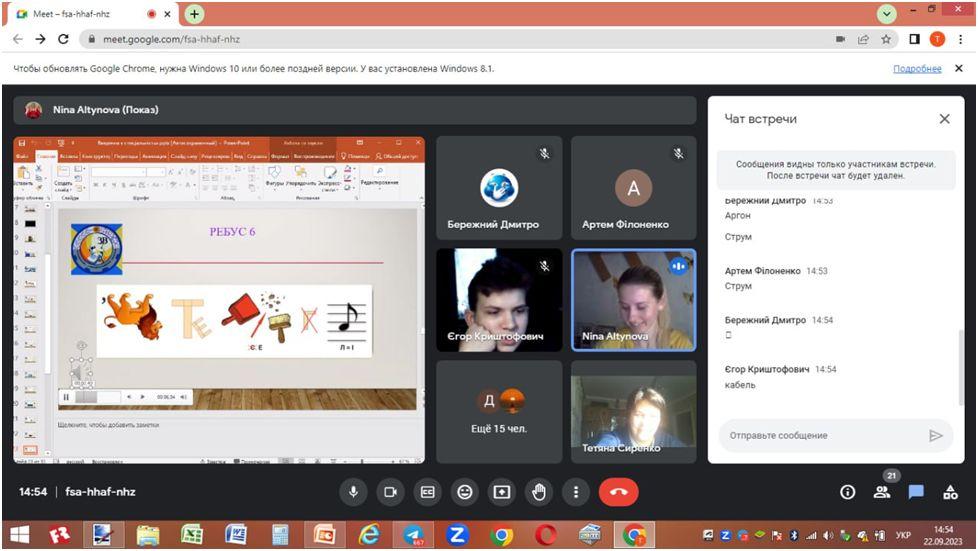
Task: Click the message input field
Action: pyautogui.click(x=823, y=436)
